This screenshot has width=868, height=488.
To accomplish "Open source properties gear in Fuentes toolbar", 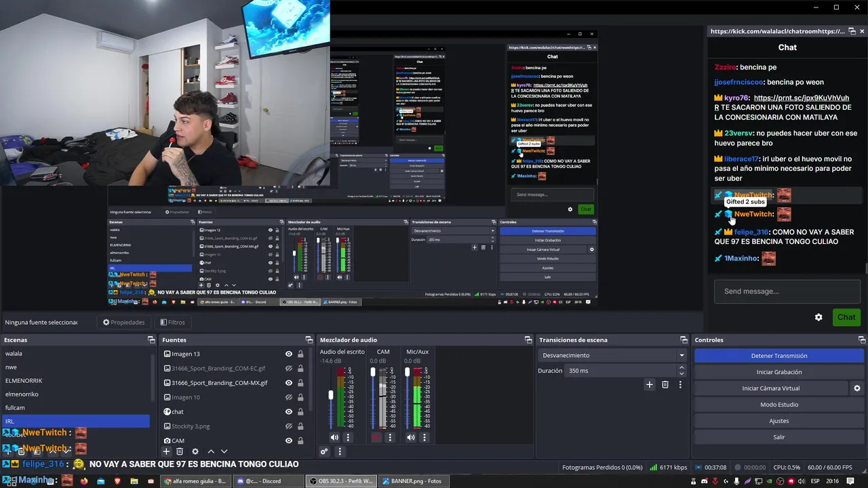I will pyautogui.click(x=195, y=451).
